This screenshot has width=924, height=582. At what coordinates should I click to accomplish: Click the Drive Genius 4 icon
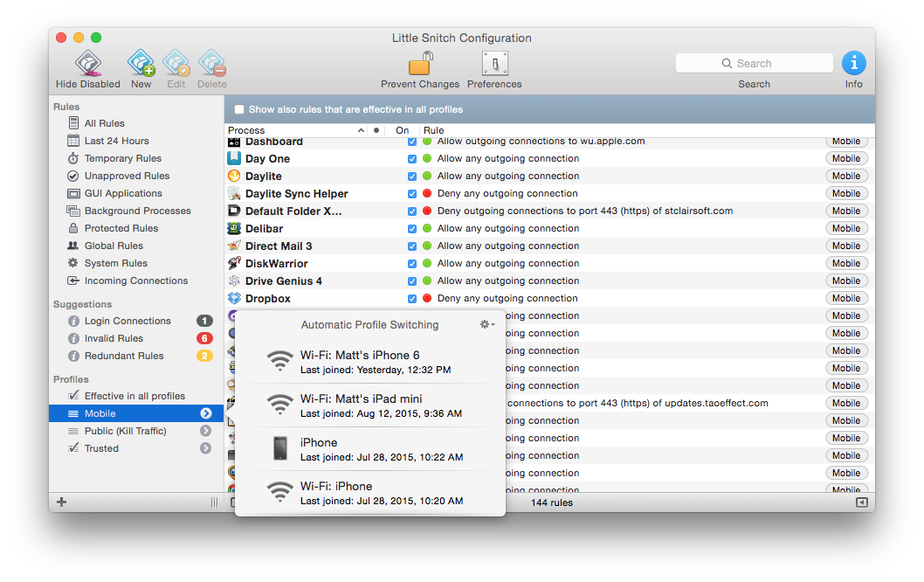point(234,281)
